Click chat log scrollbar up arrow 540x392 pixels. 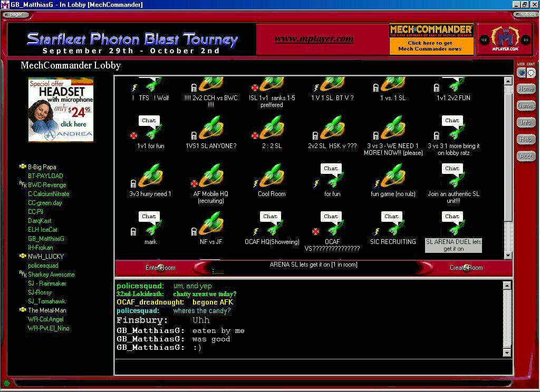[507, 286]
